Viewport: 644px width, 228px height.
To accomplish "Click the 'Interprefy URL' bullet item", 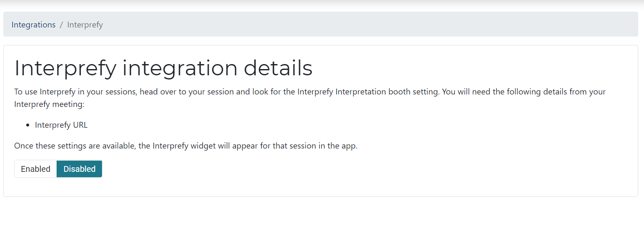I will [61, 125].
